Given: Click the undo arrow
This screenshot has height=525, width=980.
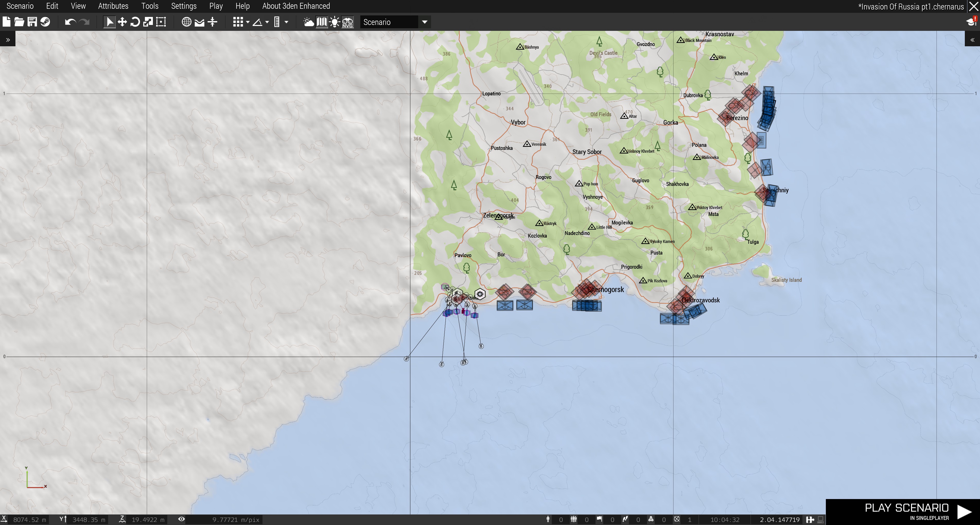Looking at the screenshot, I should pos(70,22).
